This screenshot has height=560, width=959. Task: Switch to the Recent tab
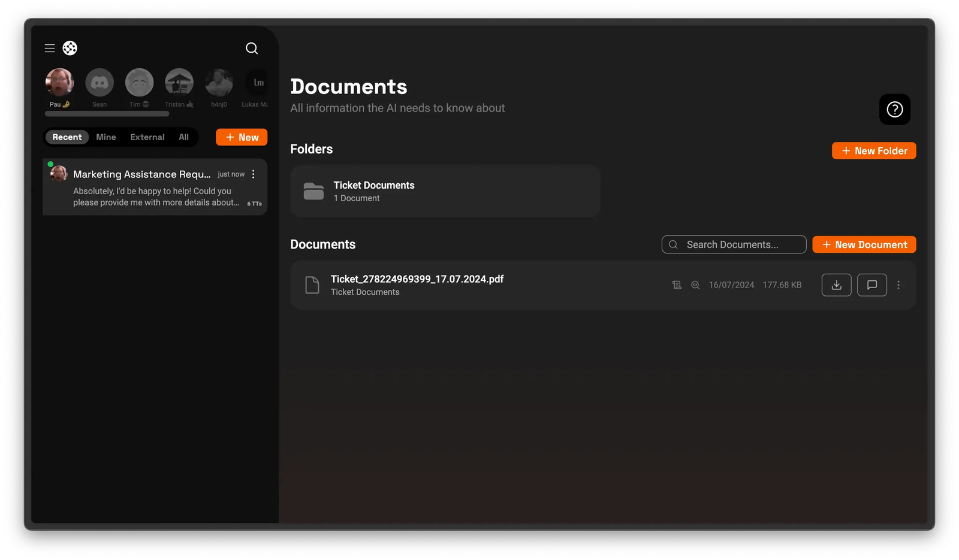tap(67, 137)
